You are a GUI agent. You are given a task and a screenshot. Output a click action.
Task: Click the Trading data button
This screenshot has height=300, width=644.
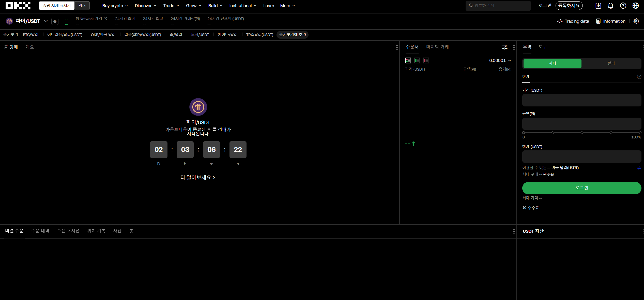point(573,21)
